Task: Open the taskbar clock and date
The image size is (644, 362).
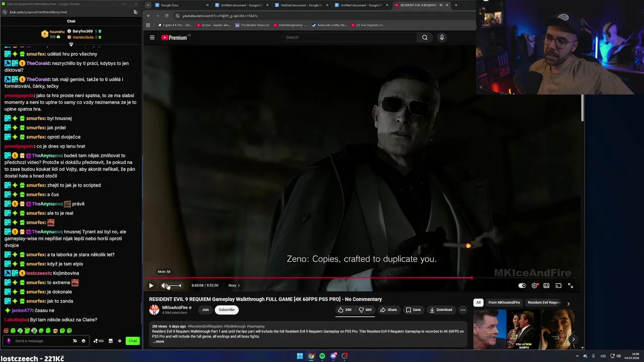Action: (x=631, y=356)
